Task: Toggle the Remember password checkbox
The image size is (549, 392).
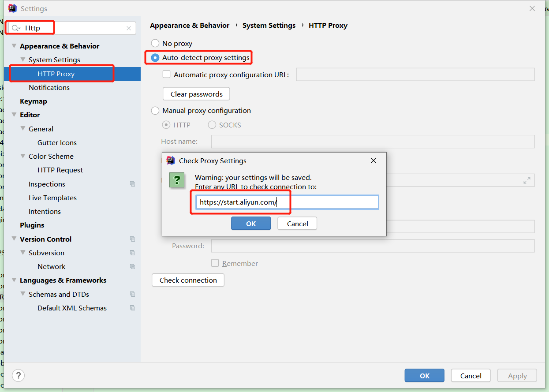Action: 215,263
